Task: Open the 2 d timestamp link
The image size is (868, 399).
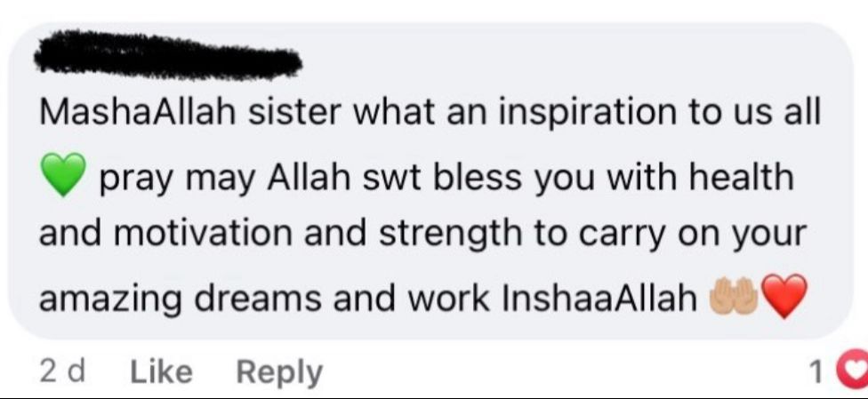Action: pyautogui.click(x=62, y=371)
